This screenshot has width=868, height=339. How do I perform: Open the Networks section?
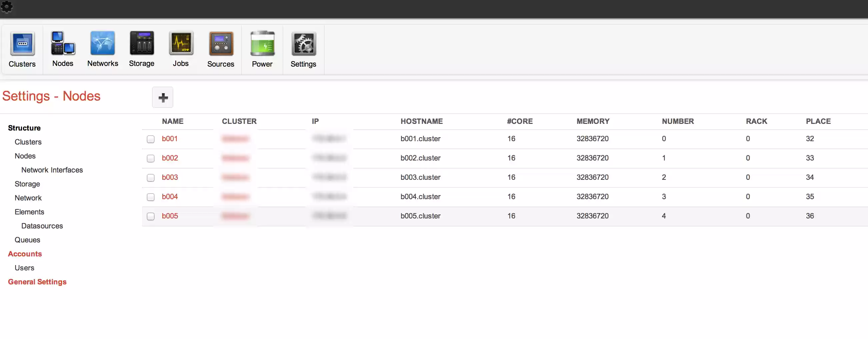102,50
